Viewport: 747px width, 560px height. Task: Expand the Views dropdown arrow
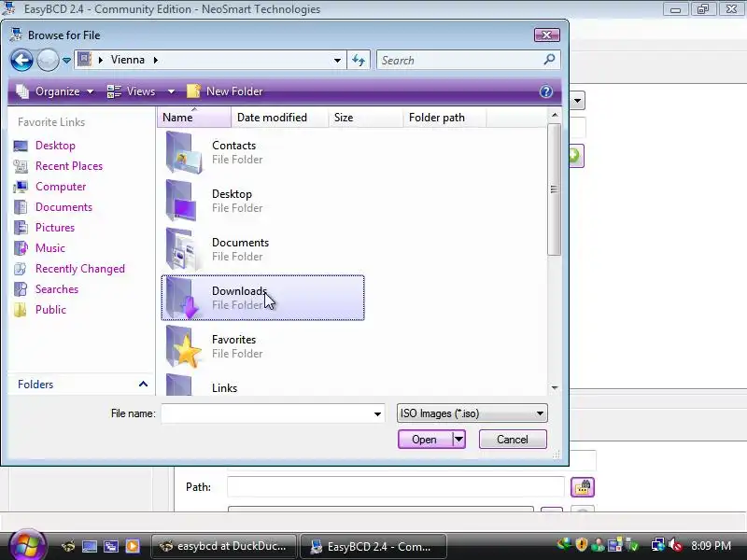coord(171,91)
